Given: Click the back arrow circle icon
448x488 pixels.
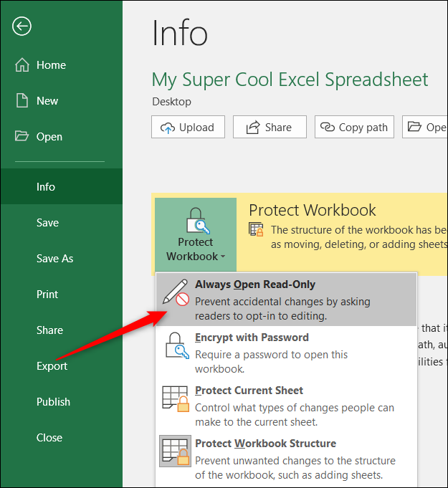Looking at the screenshot, I should coord(22,27).
